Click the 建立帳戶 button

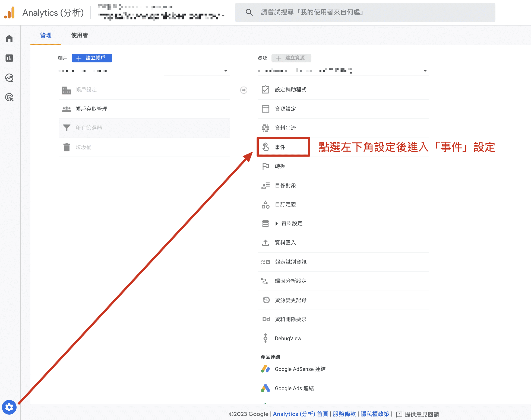pyautogui.click(x=92, y=58)
